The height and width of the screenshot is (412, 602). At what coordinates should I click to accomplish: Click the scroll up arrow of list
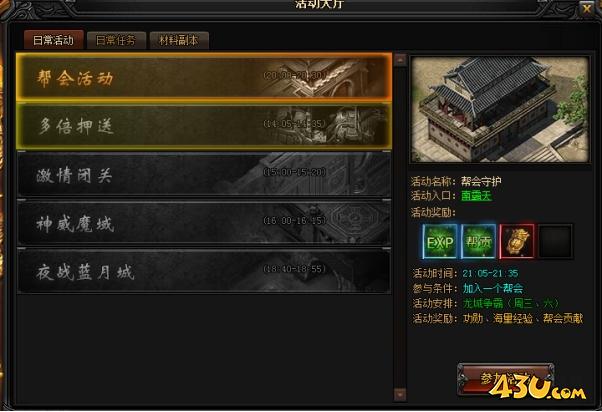[400, 60]
